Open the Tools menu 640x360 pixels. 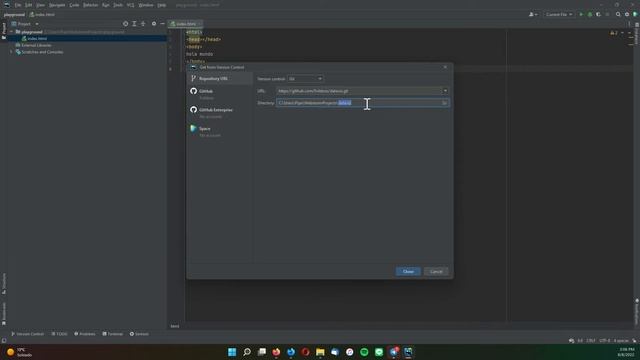click(118, 5)
